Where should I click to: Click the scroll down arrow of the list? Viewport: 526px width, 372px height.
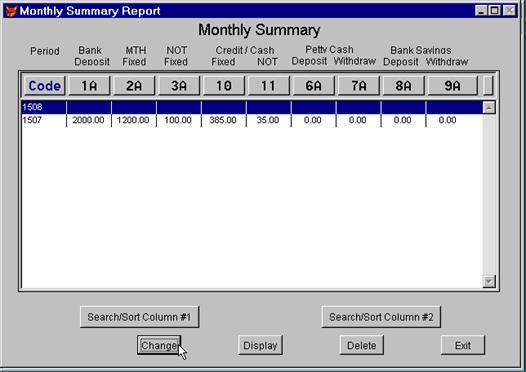coord(489,281)
